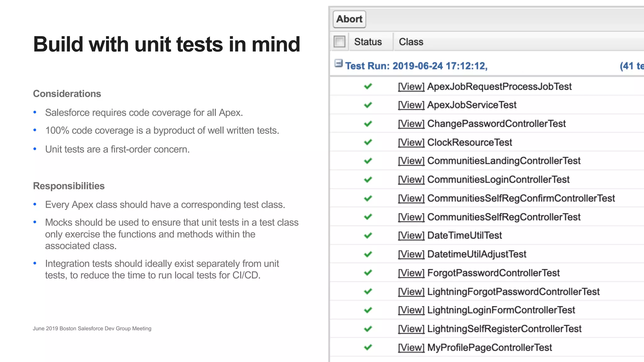This screenshot has width=644, height=362.
Task: Open View link for LightningSelfRegisterControllerTest
Action: (x=411, y=329)
